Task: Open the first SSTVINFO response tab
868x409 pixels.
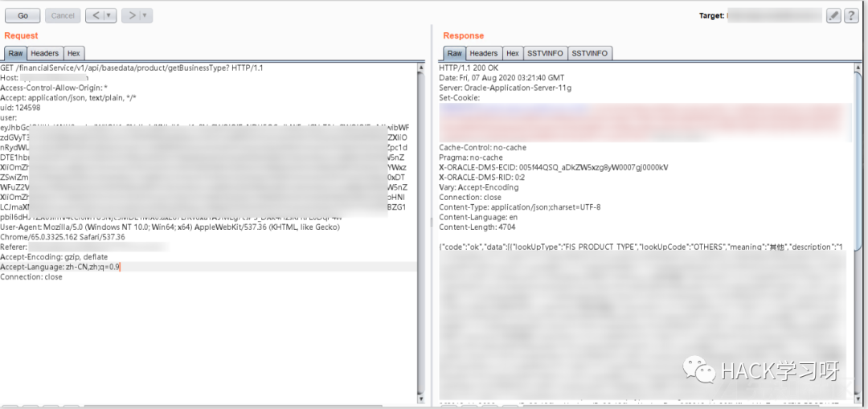Action: (x=545, y=53)
